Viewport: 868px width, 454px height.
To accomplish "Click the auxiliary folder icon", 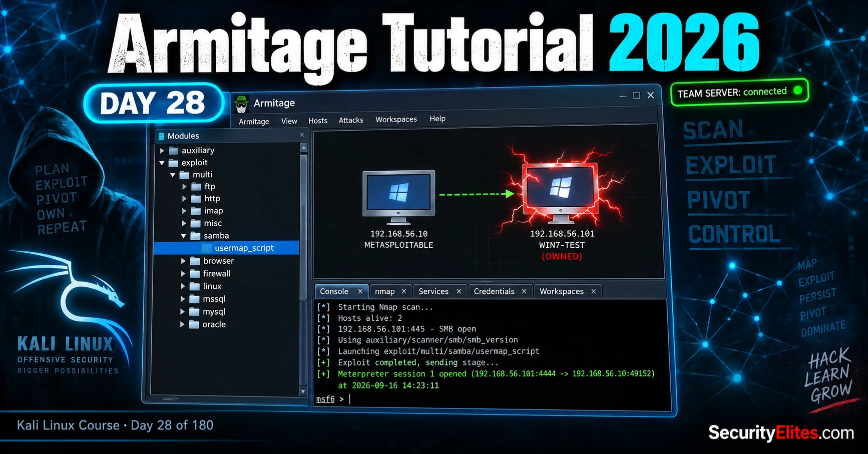I will coord(174,150).
